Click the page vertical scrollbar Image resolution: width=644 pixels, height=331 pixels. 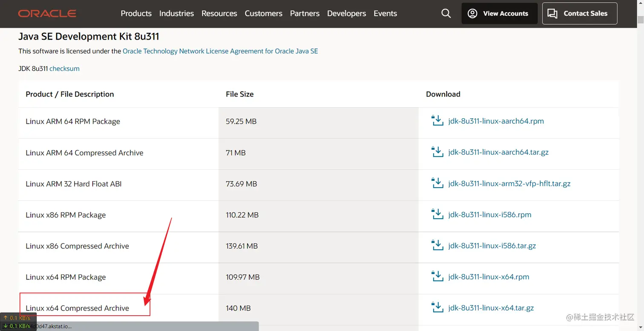(x=641, y=170)
